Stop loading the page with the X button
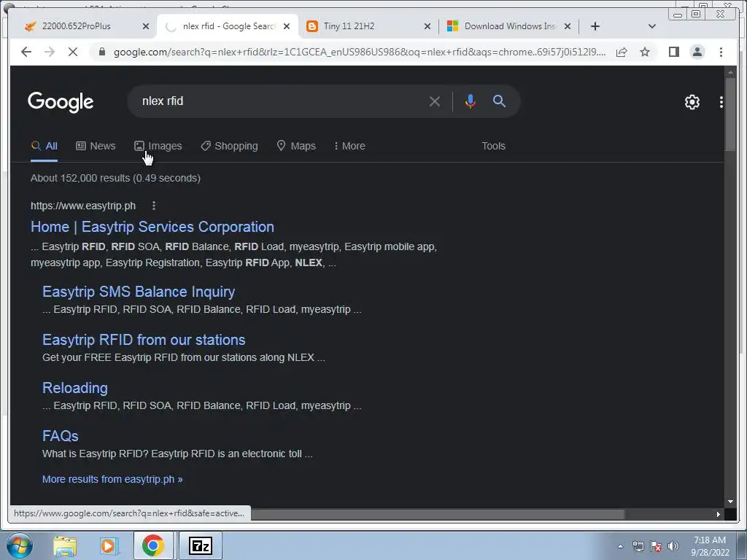This screenshot has width=747, height=560. (x=73, y=52)
